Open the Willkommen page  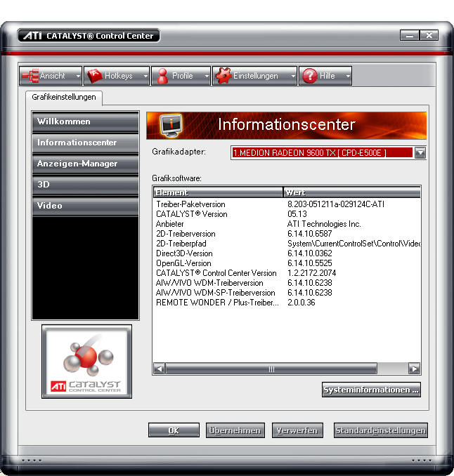pyautogui.click(x=86, y=121)
